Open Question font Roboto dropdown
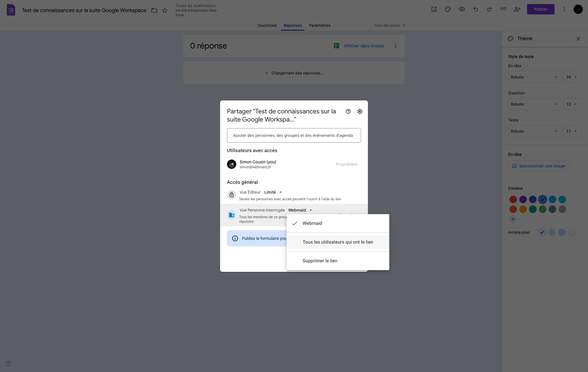 (x=535, y=104)
